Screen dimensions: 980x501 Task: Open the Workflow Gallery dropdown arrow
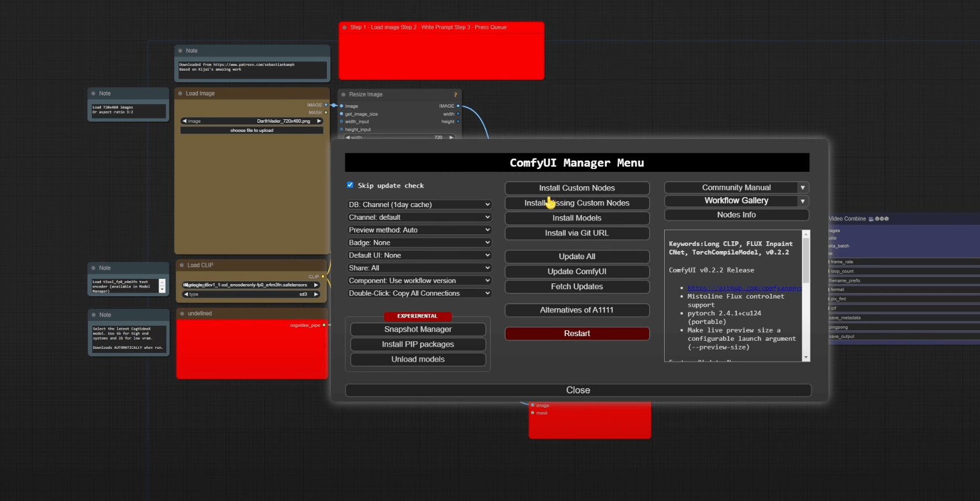tap(802, 201)
